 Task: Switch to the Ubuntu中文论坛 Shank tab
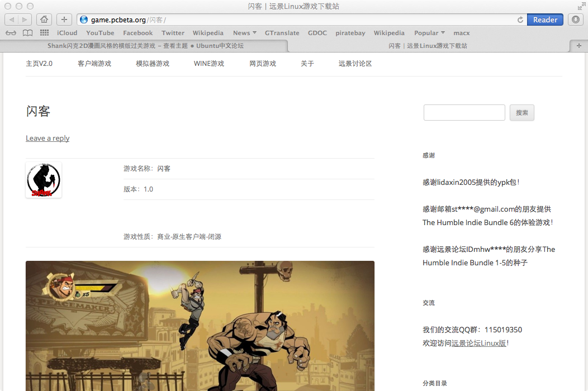tap(145, 46)
